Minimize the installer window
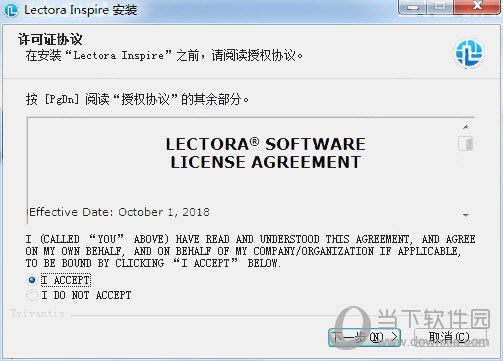The width and height of the screenshot is (503, 361). point(412,6)
